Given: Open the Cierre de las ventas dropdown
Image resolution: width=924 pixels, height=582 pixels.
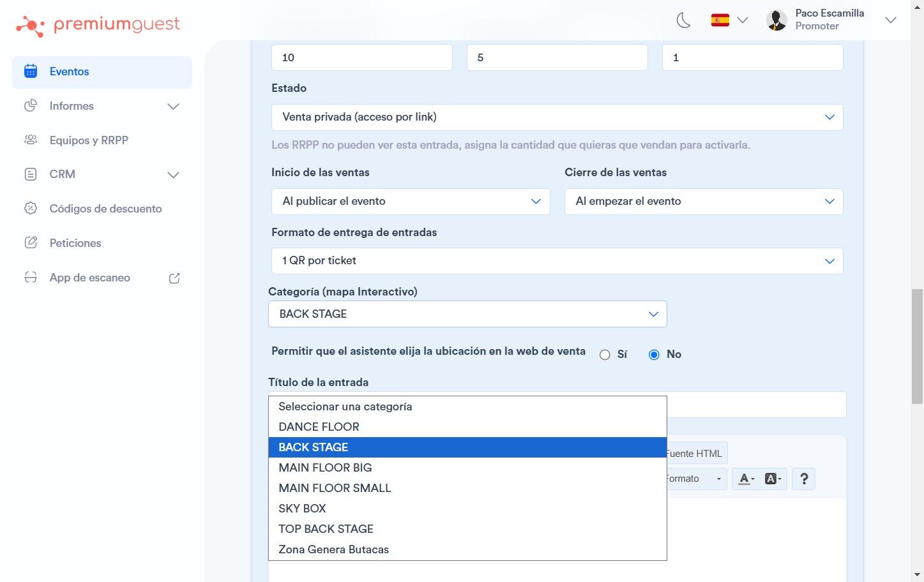Looking at the screenshot, I should click(x=704, y=202).
